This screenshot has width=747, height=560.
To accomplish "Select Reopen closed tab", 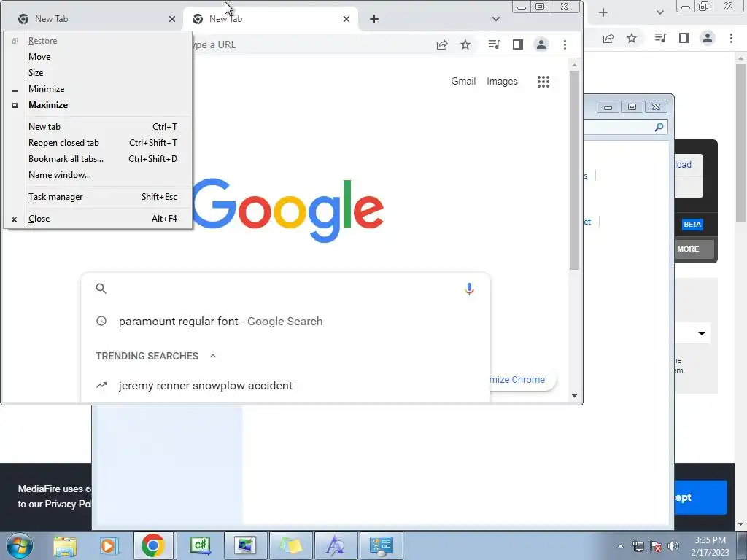I will (98, 143).
